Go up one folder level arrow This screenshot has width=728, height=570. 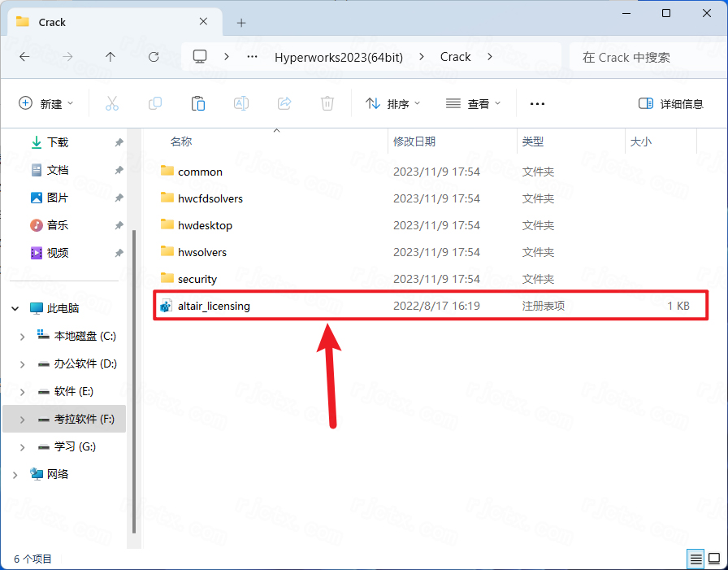(x=110, y=57)
